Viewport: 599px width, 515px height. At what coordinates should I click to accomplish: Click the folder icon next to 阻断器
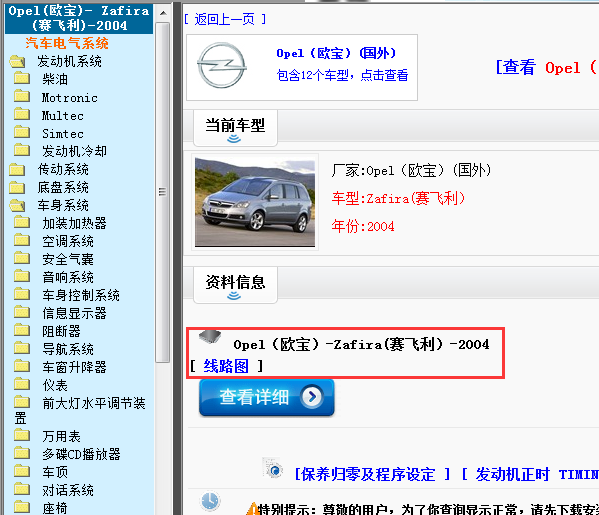[x=22, y=330]
